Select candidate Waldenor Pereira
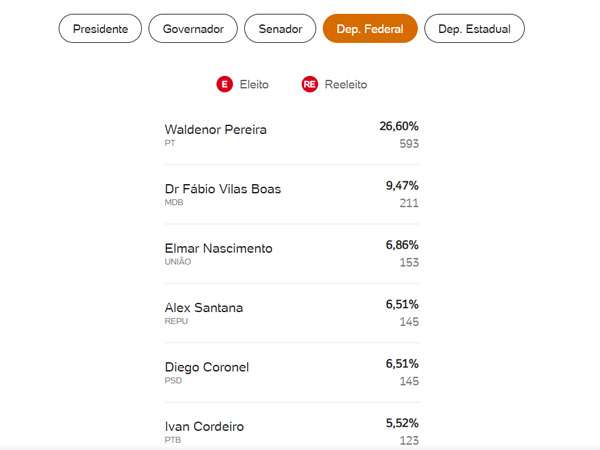Image resolution: width=600 pixels, height=450 pixels. pyautogui.click(x=215, y=130)
